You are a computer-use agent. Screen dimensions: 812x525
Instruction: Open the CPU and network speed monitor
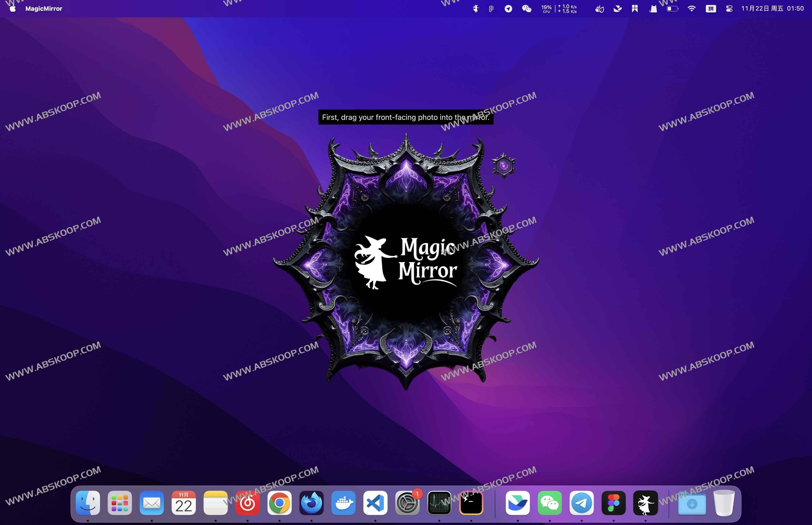click(x=559, y=8)
